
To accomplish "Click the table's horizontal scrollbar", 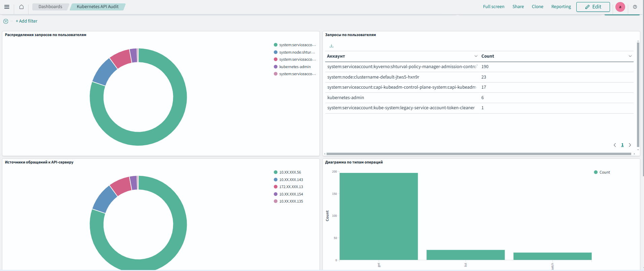I will [x=478, y=154].
